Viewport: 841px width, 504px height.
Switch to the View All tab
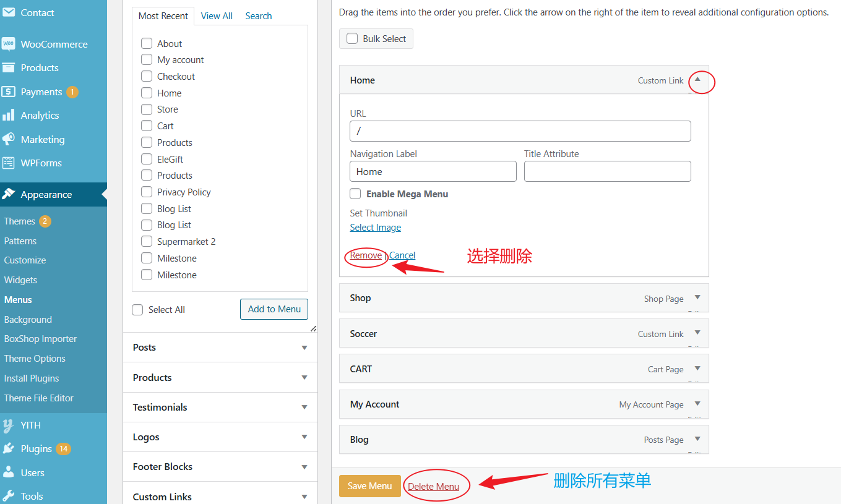pos(217,15)
